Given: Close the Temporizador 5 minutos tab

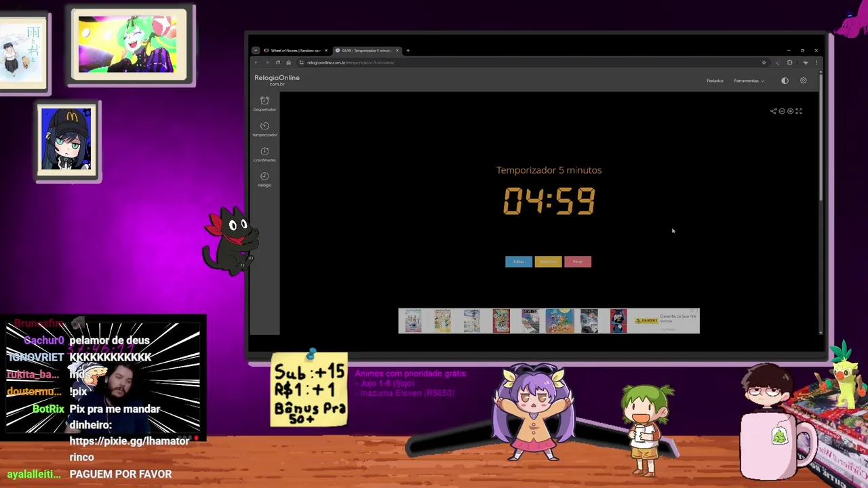Looking at the screenshot, I should (x=397, y=50).
